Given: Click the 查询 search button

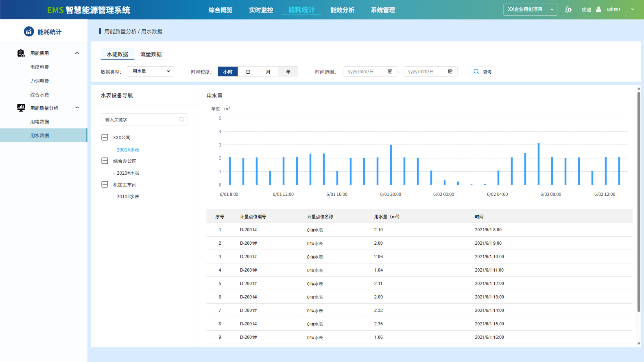Looking at the screenshot, I should pos(482,72).
